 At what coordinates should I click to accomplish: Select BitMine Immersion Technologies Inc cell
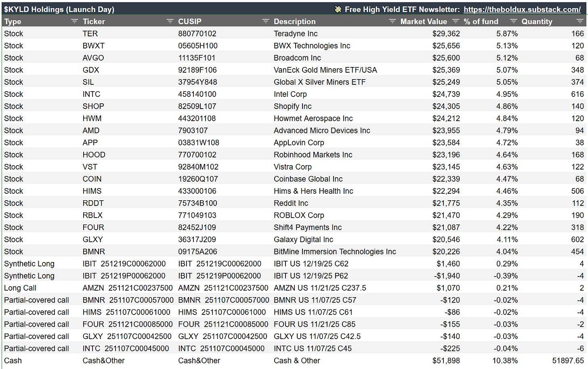[335, 252]
